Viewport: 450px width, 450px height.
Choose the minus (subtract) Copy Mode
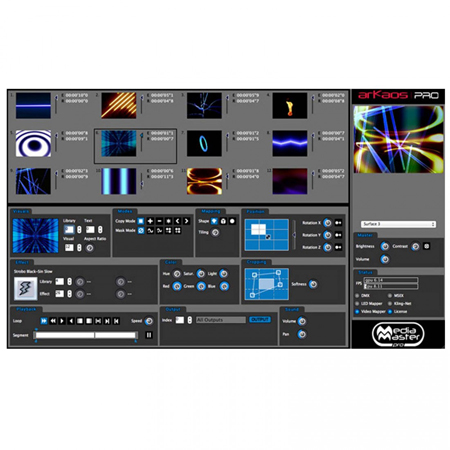[159, 221]
